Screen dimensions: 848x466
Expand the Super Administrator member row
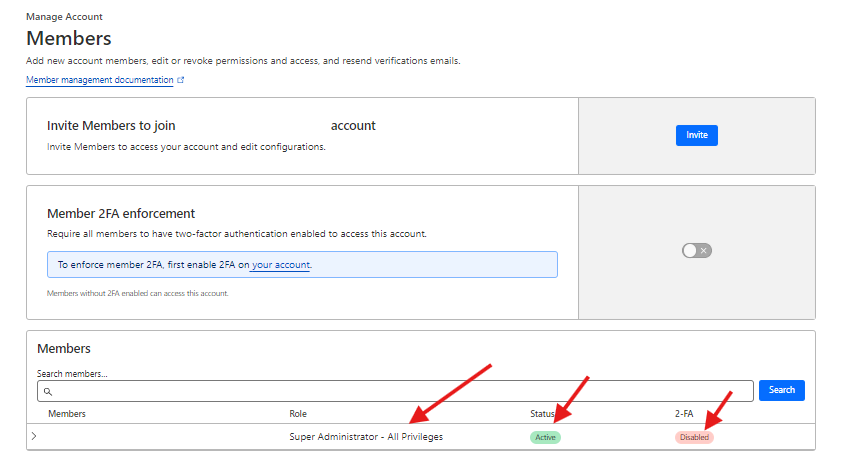pyautogui.click(x=34, y=436)
